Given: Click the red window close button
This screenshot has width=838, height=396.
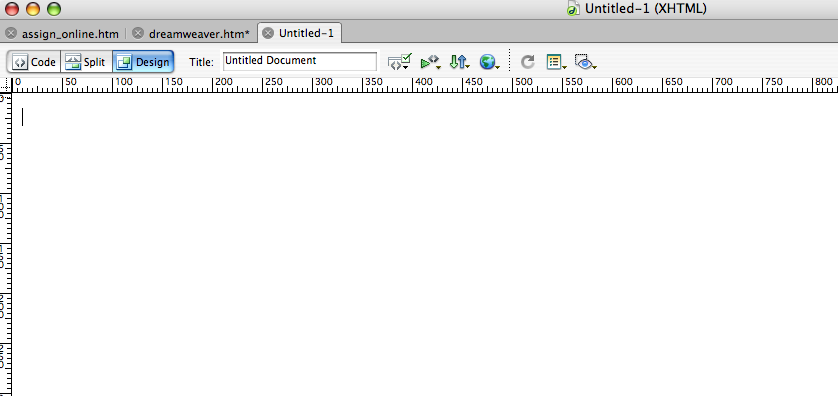Looking at the screenshot, I should coord(12,9).
